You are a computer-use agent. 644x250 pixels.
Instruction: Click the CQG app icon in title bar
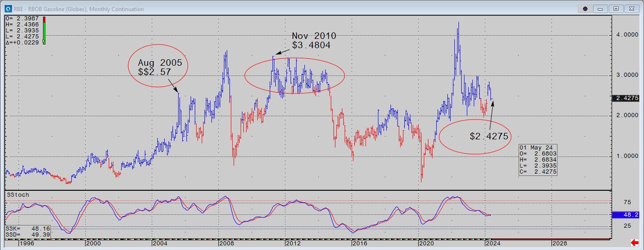point(7,9)
